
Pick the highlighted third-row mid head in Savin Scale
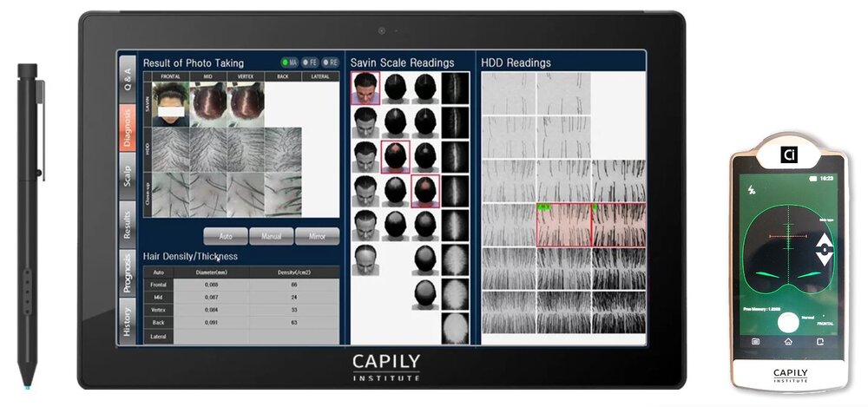click(x=395, y=157)
